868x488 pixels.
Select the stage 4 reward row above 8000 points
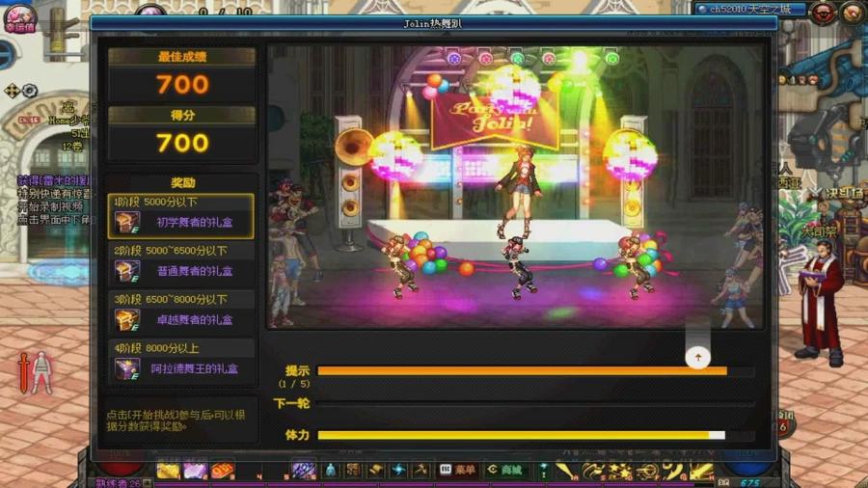[x=181, y=363]
